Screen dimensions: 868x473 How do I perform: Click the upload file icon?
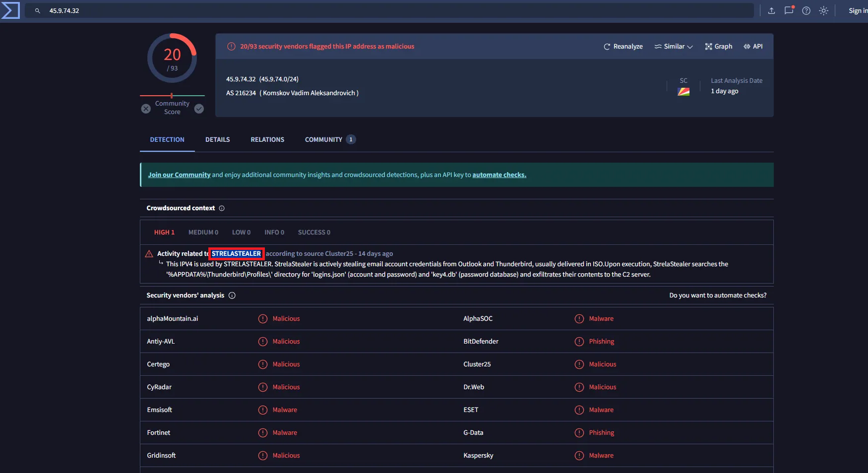(x=771, y=10)
